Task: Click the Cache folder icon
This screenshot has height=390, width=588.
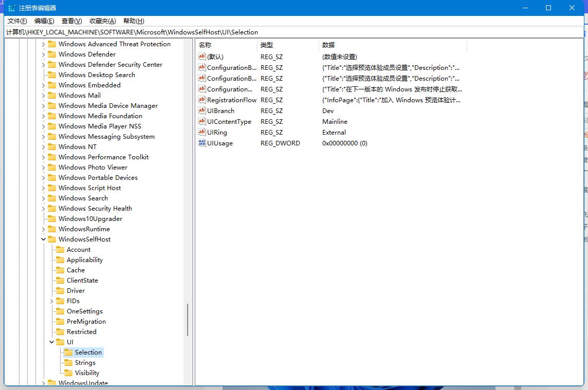Action: [x=60, y=270]
